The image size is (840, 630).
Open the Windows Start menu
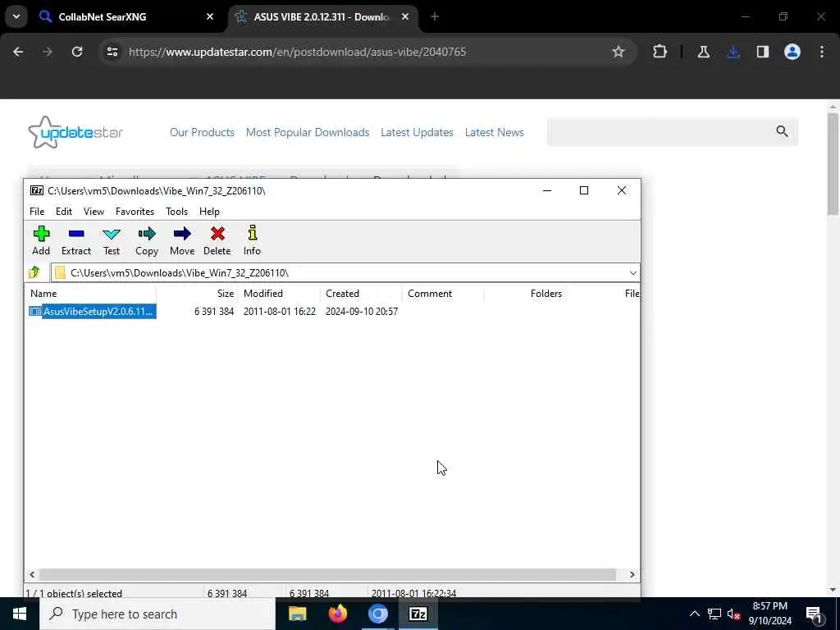(x=20, y=614)
